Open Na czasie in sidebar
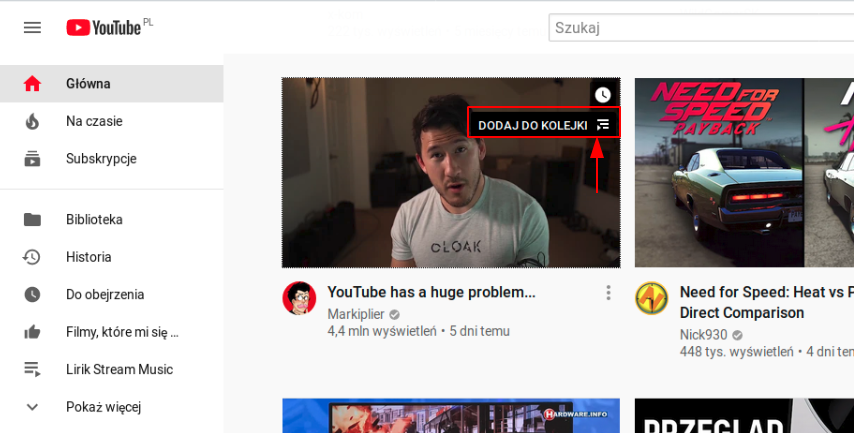Screen dimensions: 854x433 (x=112, y=121)
